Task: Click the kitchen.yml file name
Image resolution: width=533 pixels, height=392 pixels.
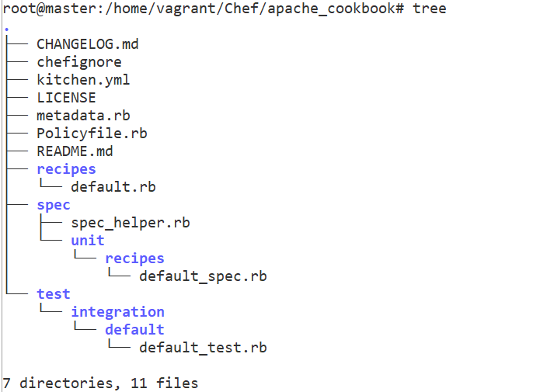Action: click(83, 80)
